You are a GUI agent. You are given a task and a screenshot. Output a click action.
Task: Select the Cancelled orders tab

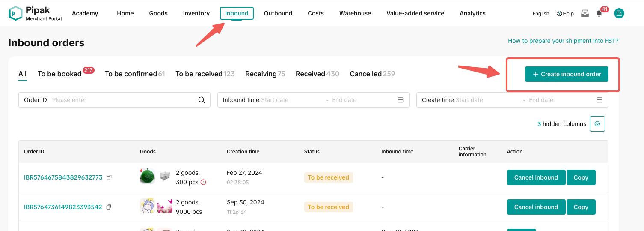365,74
